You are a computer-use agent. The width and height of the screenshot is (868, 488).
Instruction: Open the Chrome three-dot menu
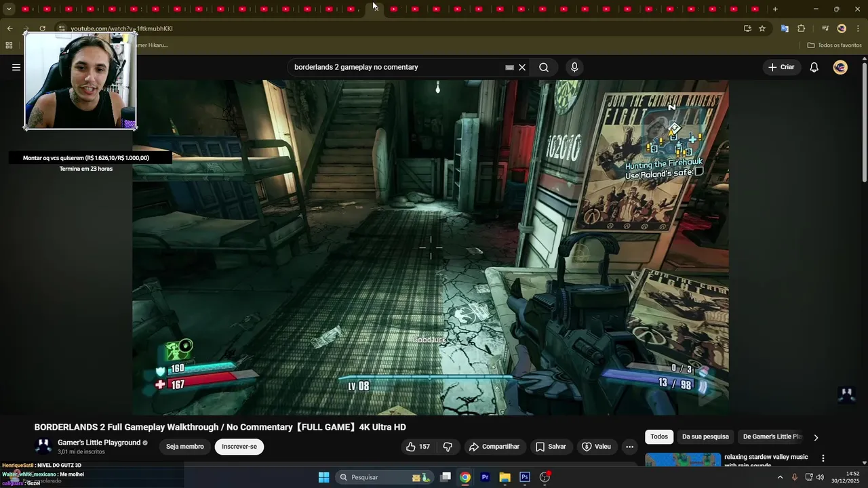point(859,28)
